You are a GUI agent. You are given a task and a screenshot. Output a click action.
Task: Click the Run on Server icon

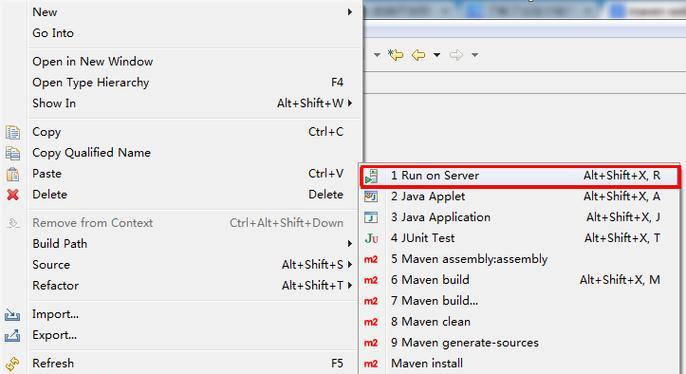pyautogui.click(x=371, y=176)
